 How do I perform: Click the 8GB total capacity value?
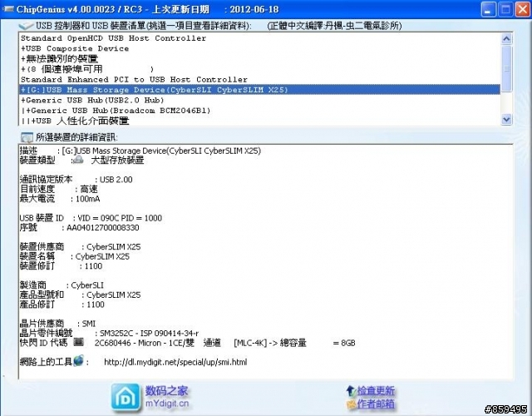pos(348,343)
